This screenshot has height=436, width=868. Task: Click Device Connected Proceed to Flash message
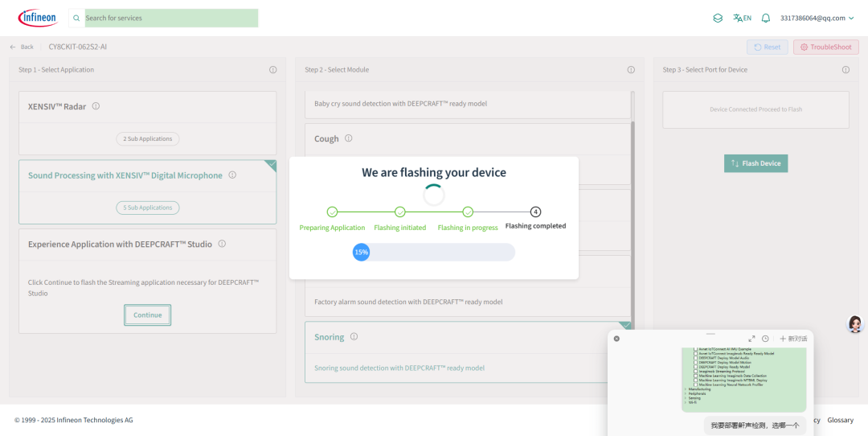click(755, 109)
